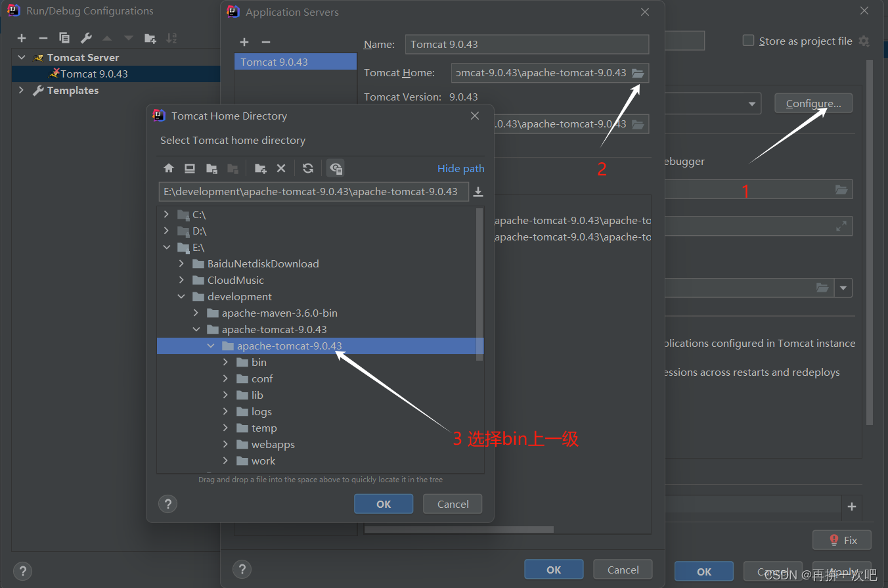Open Help question mark in Tomcat Home Directory dialog

[168, 504]
